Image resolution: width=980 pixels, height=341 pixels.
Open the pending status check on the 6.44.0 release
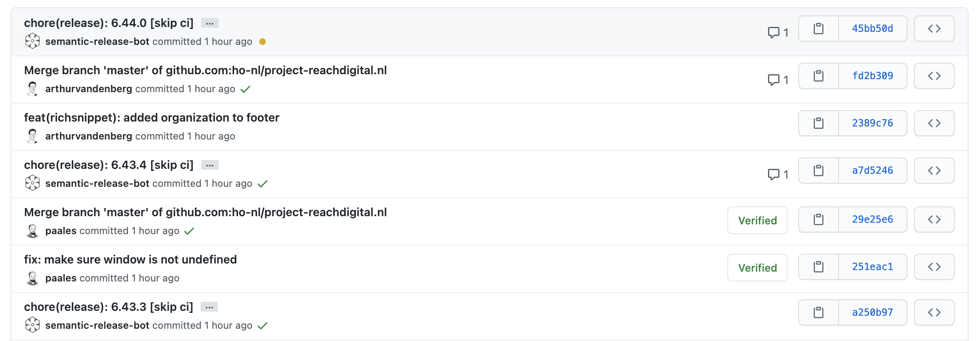tap(263, 42)
